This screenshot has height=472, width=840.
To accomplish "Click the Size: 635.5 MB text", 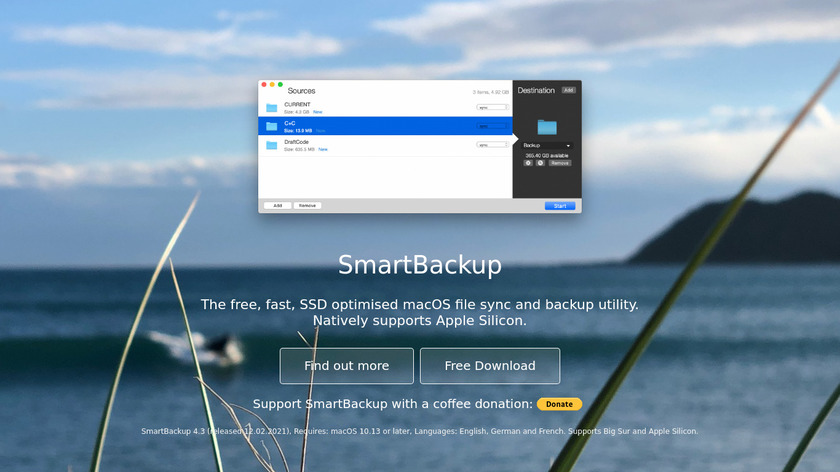I will click(299, 149).
